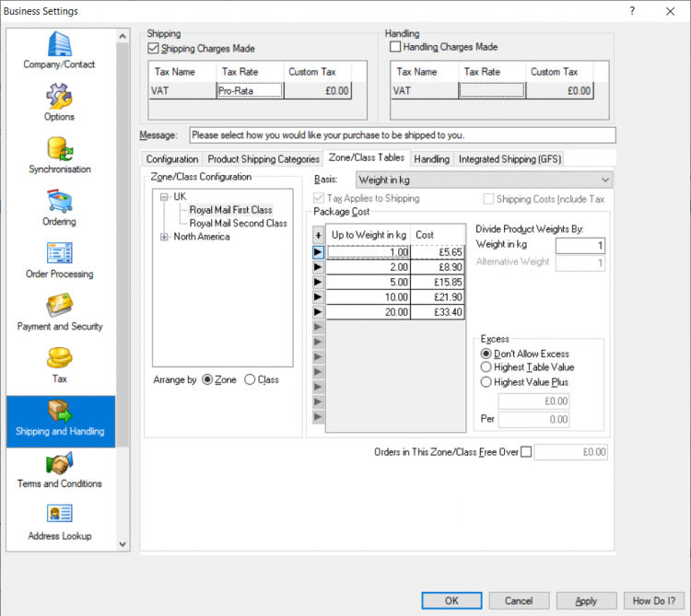Click the shipping Message text field

tap(402, 135)
